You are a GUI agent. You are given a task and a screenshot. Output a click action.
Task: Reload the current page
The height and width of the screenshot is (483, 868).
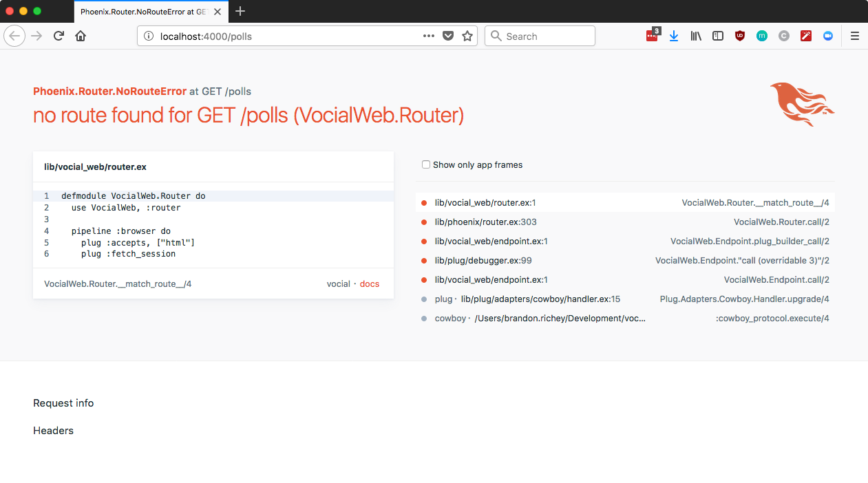59,36
